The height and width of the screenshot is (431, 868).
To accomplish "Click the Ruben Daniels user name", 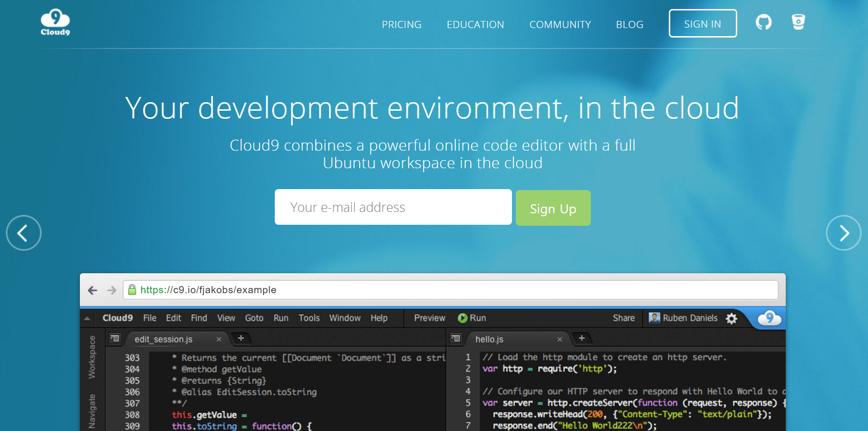I will 690,318.
